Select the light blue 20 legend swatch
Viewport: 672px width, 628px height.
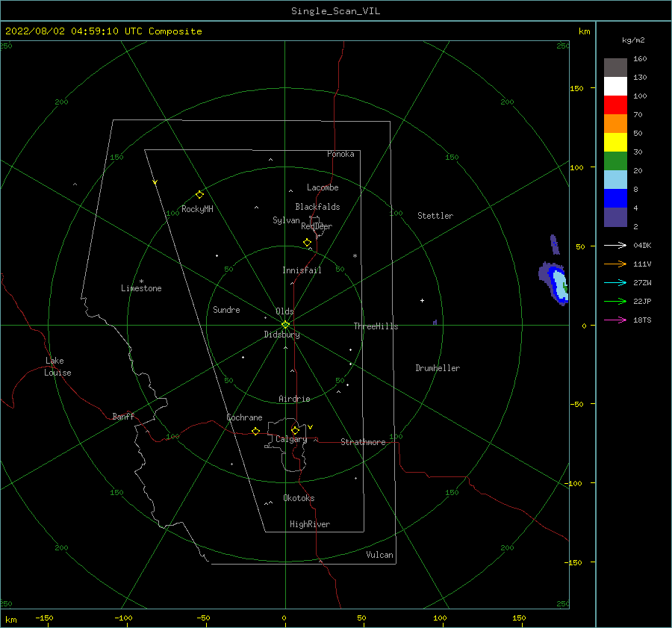click(x=615, y=180)
